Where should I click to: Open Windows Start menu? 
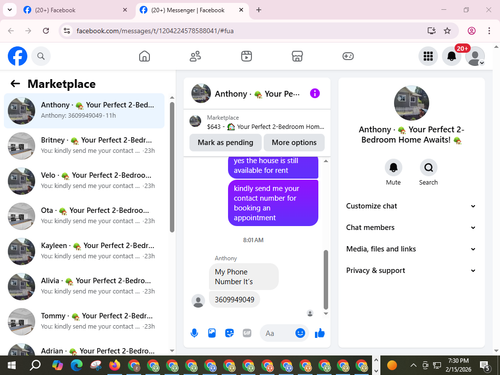11,365
